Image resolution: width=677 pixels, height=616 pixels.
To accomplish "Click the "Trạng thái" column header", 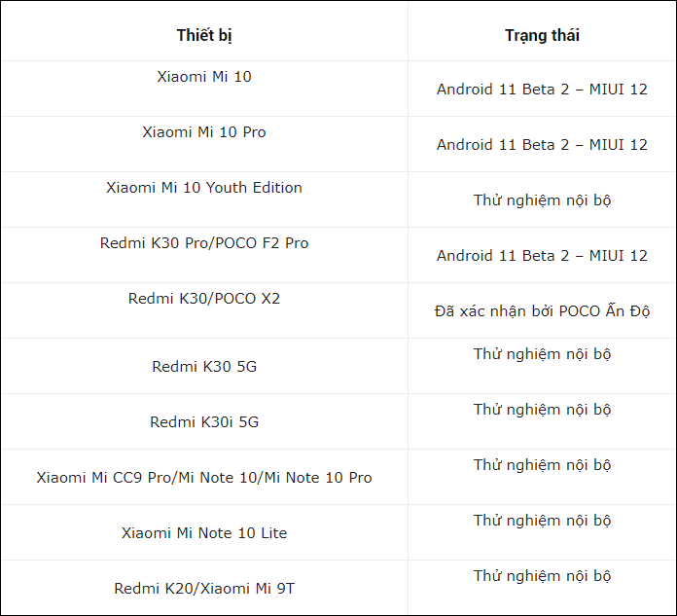I will pyautogui.click(x=542, y=36).
